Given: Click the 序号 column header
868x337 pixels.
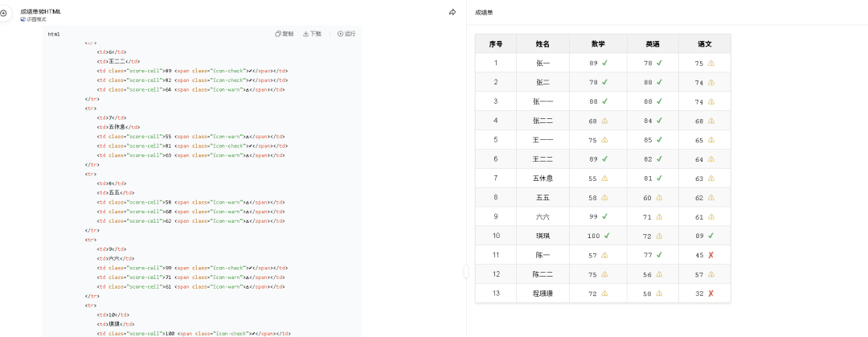Looking at the screenshot, I should (x=496, y=43).
